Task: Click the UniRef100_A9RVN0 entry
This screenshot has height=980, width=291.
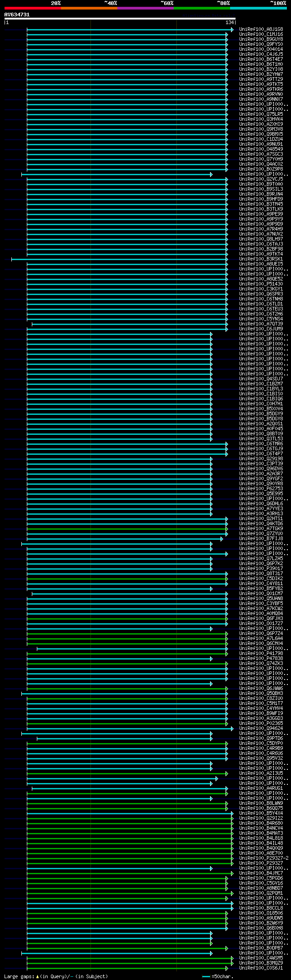Action: [x=261, y=94]
